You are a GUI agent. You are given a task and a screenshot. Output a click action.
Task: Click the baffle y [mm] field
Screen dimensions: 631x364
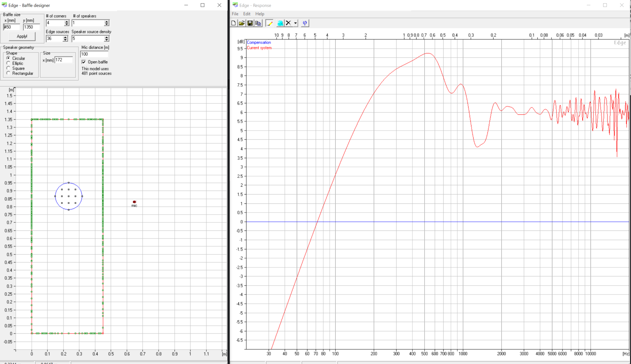click(31, 27)
